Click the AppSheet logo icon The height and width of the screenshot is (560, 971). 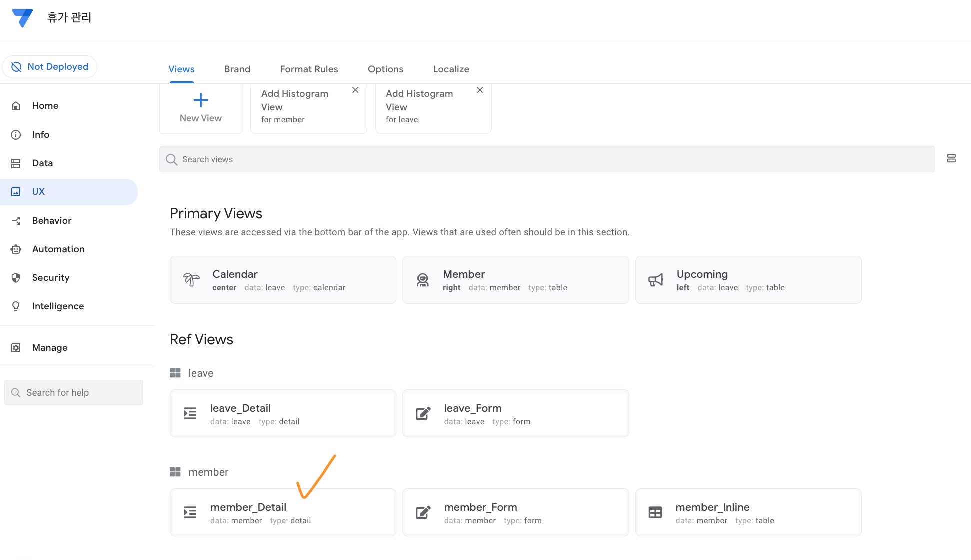pos(22,18)
